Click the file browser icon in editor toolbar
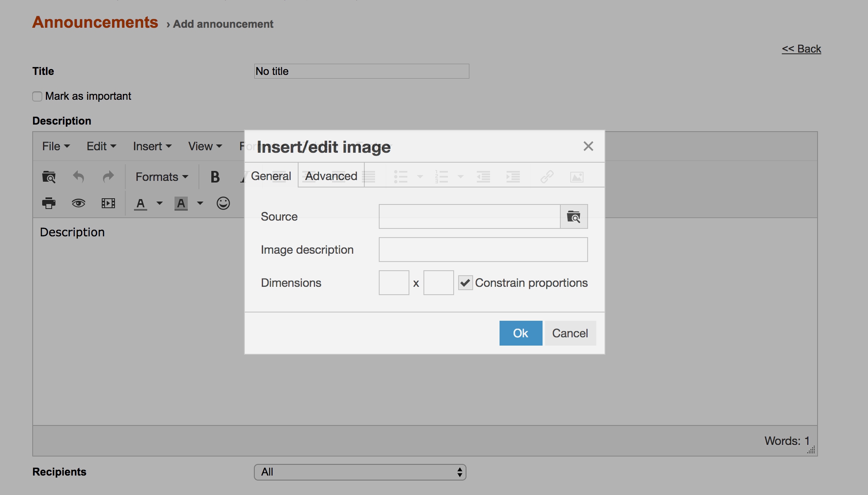868x495 pixels. 49,177
